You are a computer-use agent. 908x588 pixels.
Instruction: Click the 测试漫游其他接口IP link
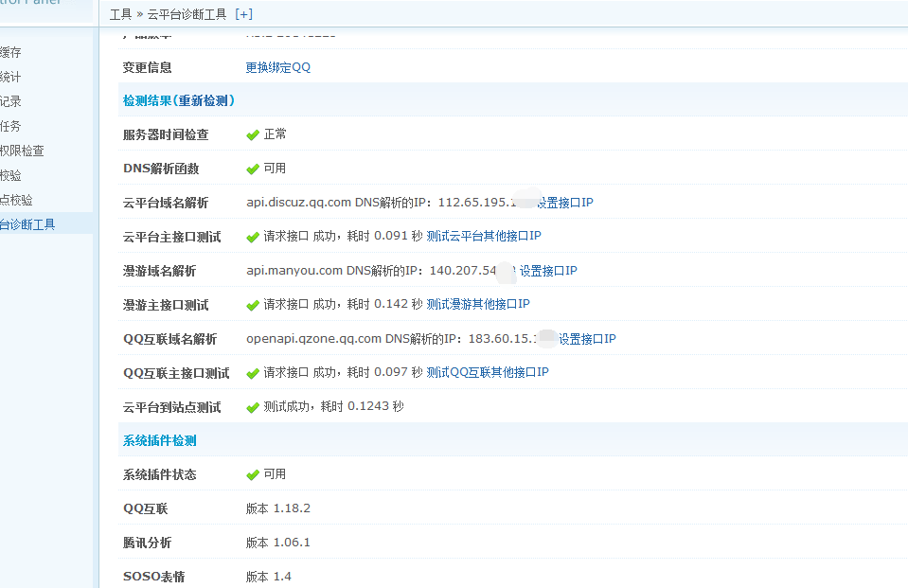click(478, 304)
